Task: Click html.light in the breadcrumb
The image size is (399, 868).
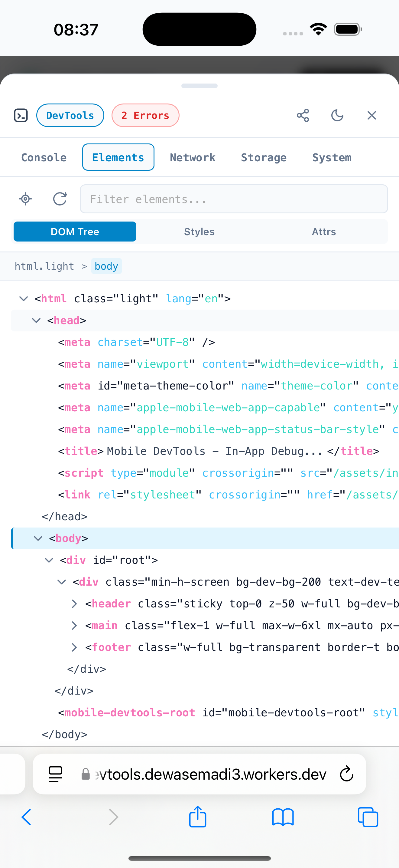Action: click(x=44, y=266)
